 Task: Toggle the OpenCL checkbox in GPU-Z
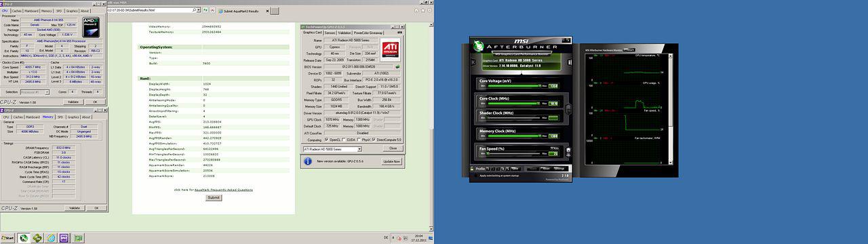(327, 140)
